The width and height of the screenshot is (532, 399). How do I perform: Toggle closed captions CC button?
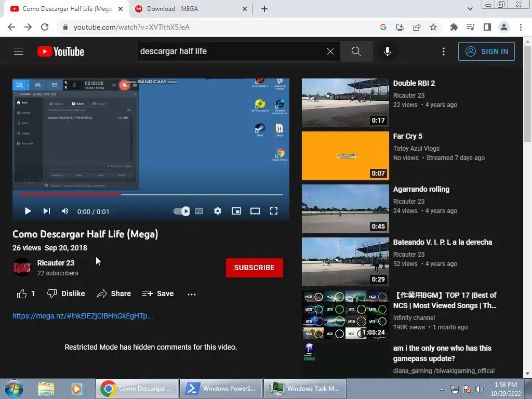coord(199,211)
